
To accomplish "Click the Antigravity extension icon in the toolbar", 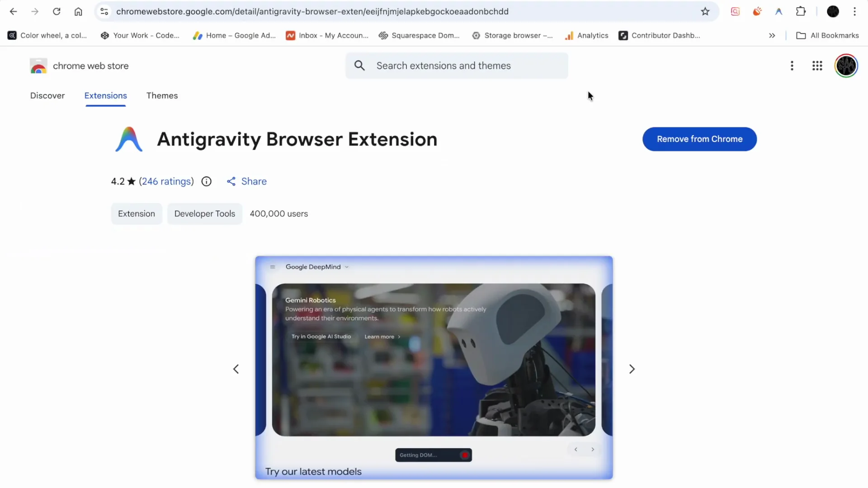I will (779, 11).
